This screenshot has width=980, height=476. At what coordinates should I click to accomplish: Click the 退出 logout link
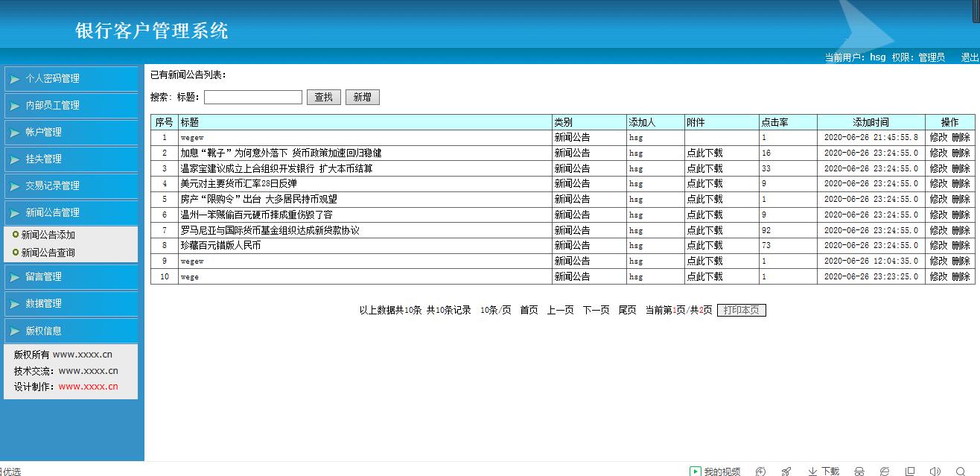970,57
